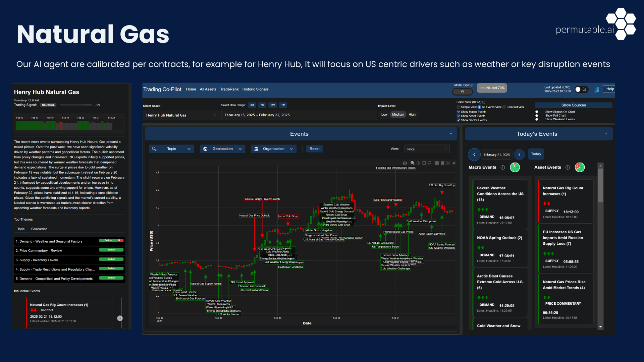Open the Henry Hub Natural Gas asset dropdown
Image resolution: width=644 pixels, height=362 pixels.
coord(181,115)
